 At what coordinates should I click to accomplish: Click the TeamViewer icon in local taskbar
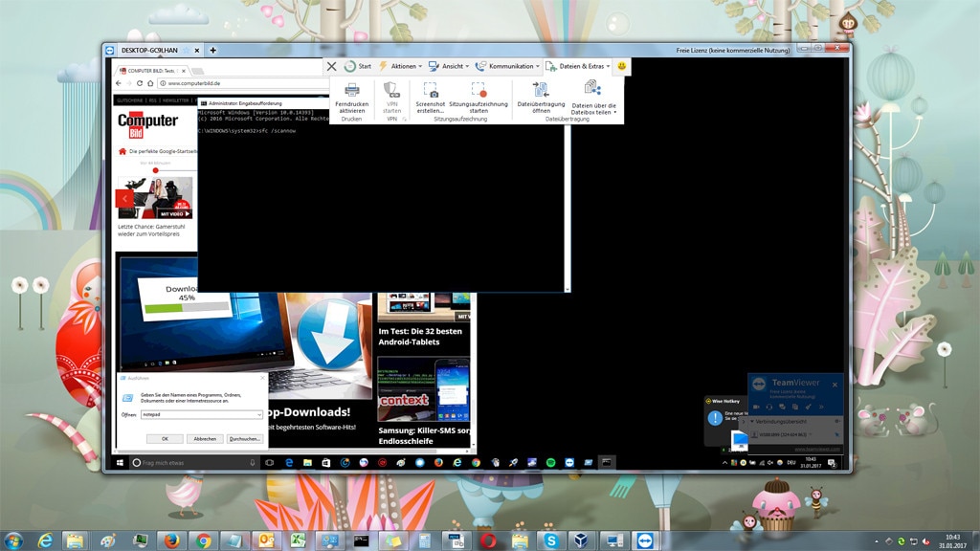click(645, 540)
